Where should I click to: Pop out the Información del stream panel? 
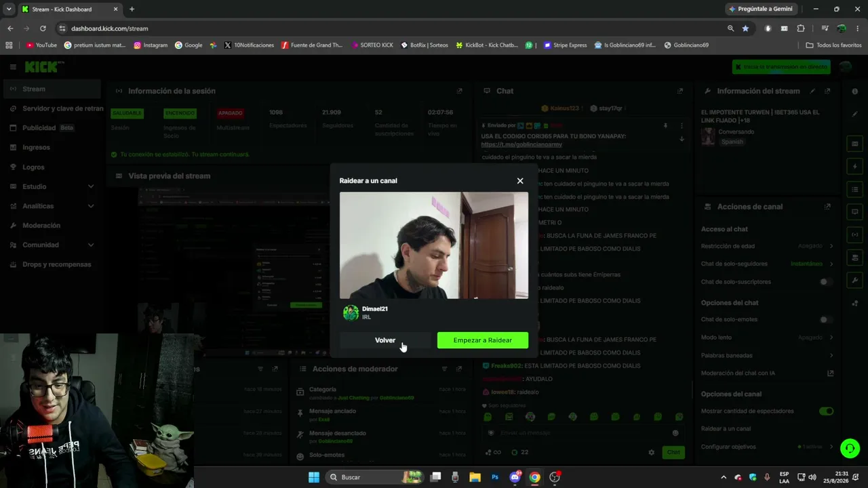pos(827,91)
